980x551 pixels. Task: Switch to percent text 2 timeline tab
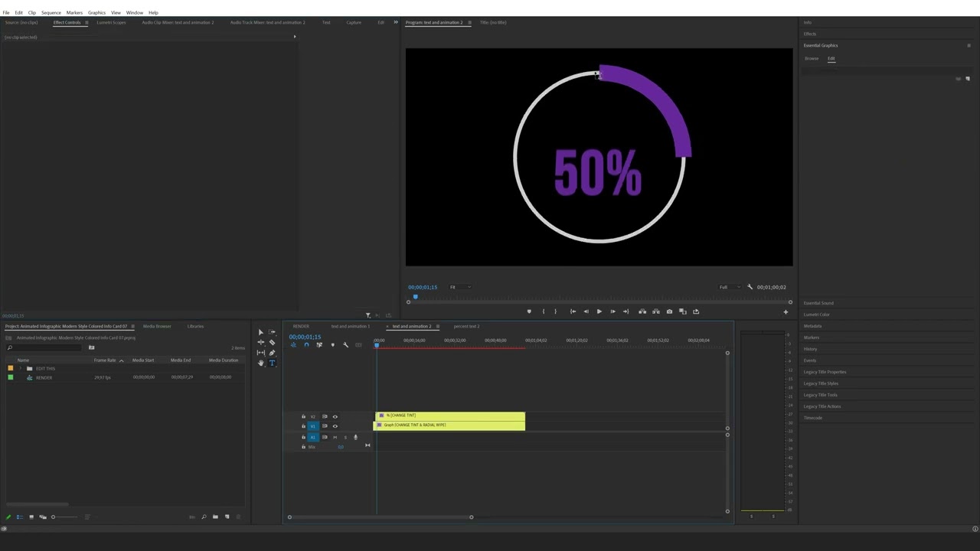coord(466,327)
